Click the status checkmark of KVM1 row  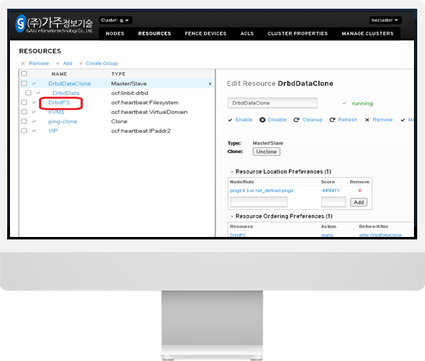(34, 112)
